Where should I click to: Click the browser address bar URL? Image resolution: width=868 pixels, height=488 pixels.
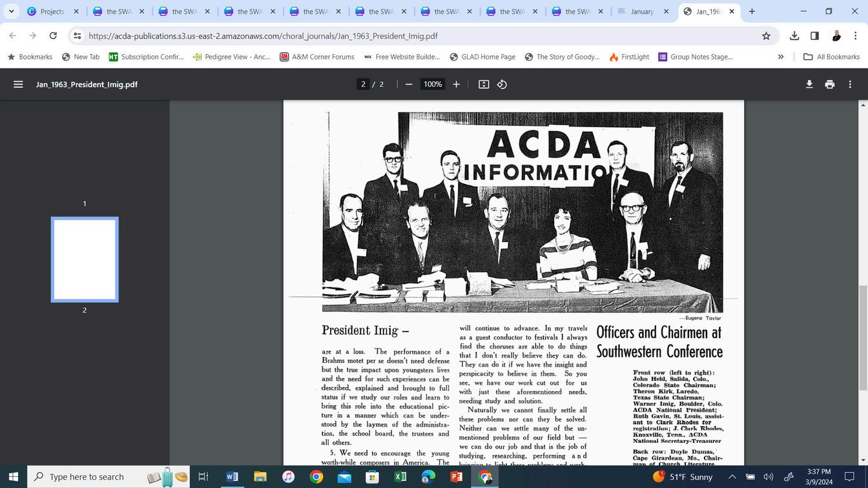pyautogui.click(x=263, y=36)
